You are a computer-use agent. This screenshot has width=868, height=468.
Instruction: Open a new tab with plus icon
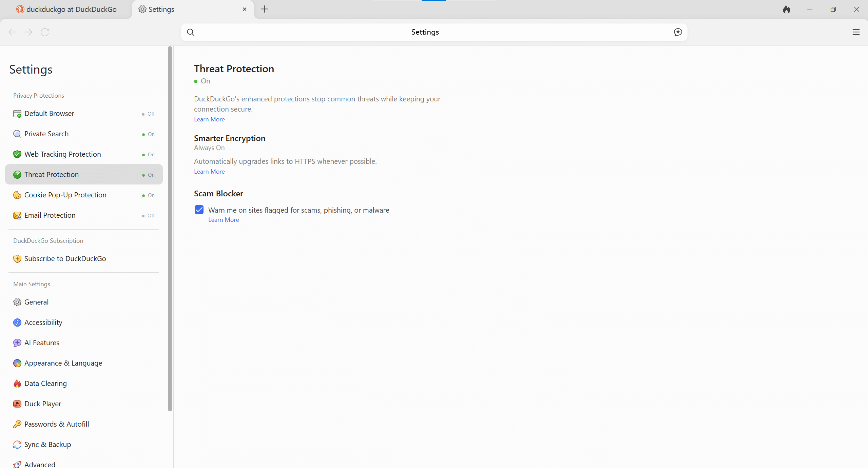click(264, 9)
